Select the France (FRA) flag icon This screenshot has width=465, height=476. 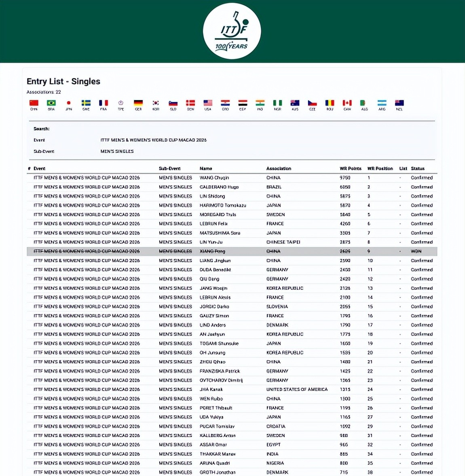pos(104,103)
